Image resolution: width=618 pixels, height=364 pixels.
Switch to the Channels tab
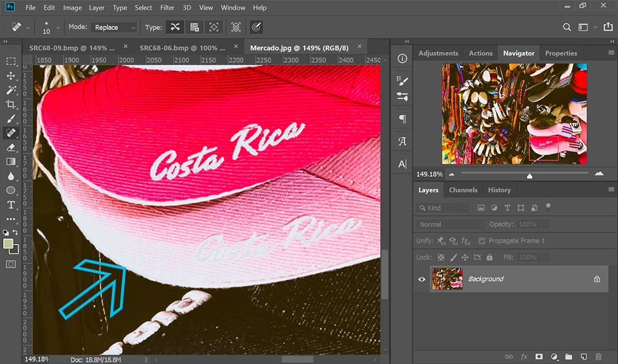(x=463, y=190)
